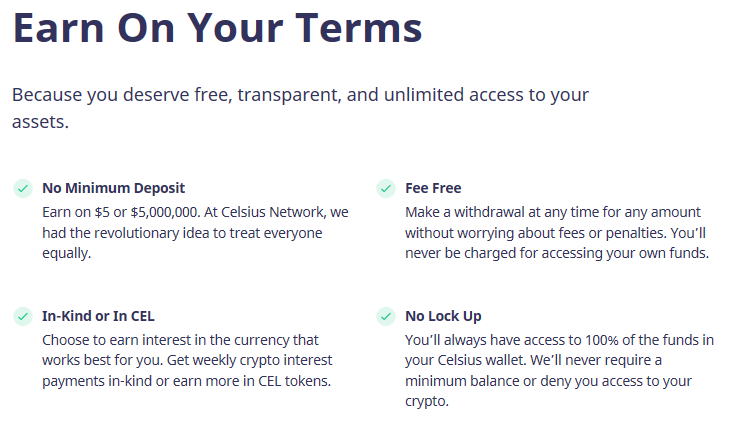
Task: Click the paragraph starting 'Earn on $5'
Action: tap(195, 233)
